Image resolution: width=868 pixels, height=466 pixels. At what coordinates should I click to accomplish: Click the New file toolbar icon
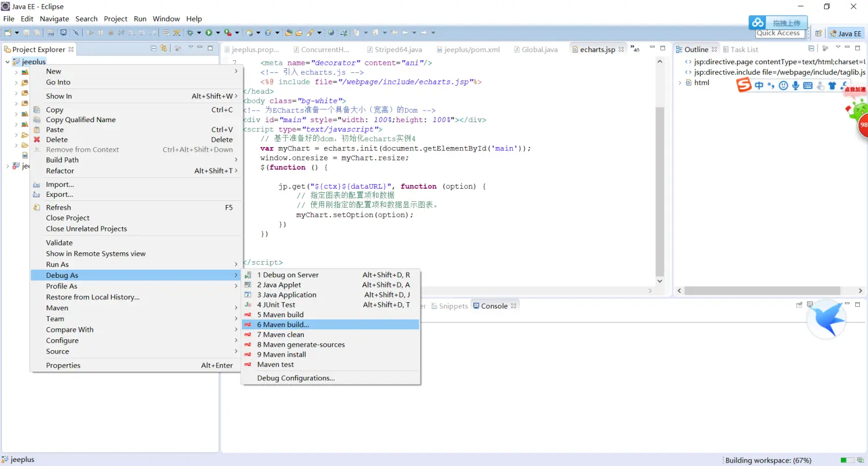[x=8, y=33]
